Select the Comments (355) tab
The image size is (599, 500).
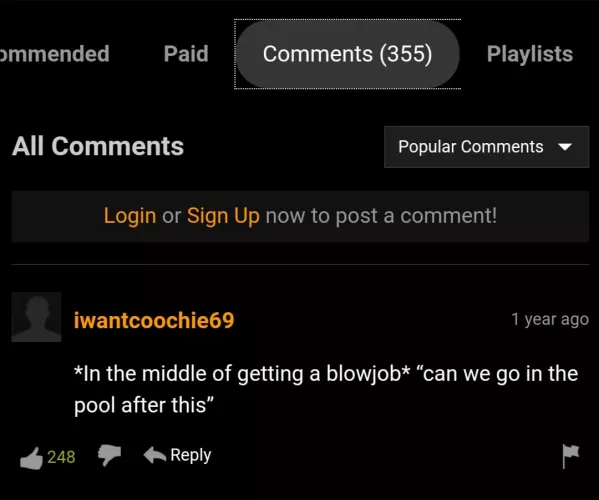348,54
